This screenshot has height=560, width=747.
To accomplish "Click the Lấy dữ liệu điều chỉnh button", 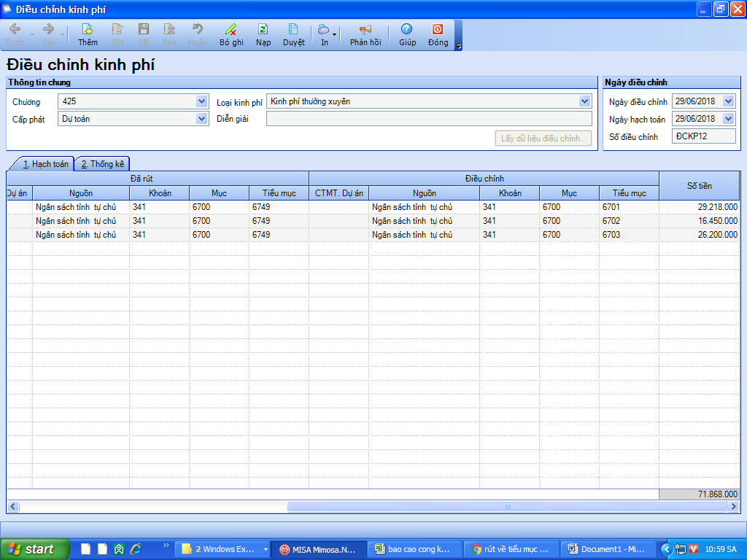I will pos(543,139).
